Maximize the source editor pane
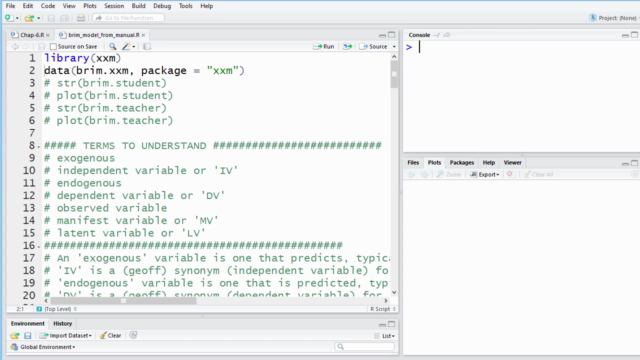 tap(391, 35)
